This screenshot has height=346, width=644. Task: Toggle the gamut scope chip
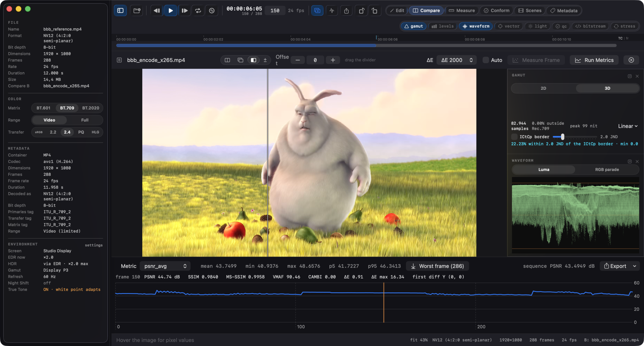[414, 26]
